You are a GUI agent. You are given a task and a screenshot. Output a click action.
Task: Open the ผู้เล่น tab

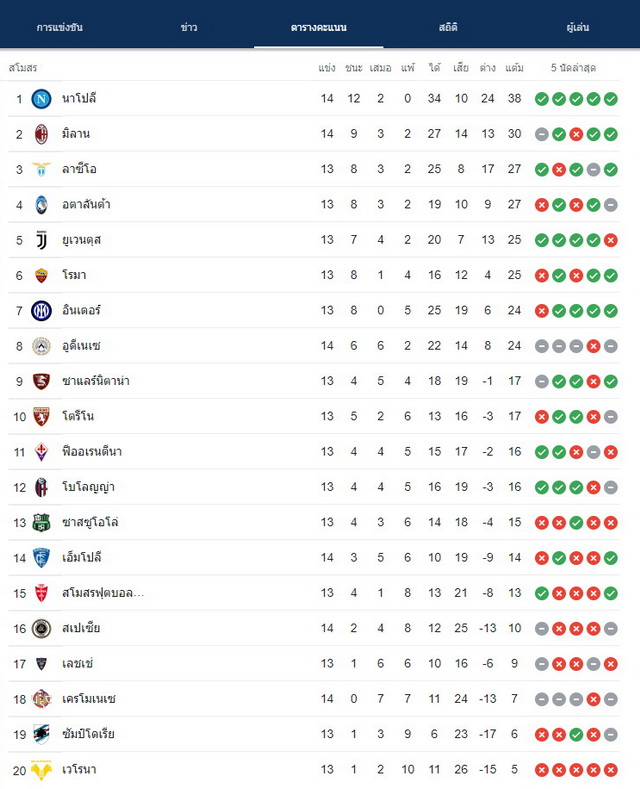pyautogui.click(x=578, y=27)
